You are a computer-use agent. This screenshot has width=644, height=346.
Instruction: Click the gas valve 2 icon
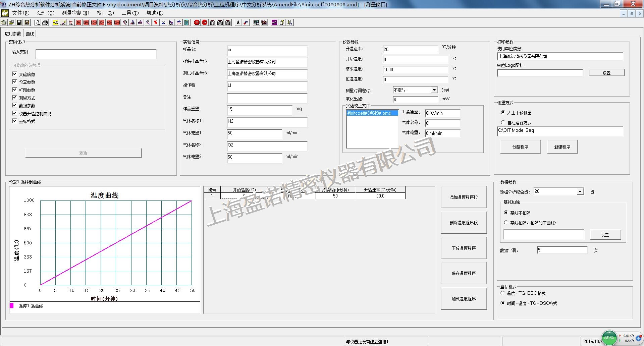[220, 22]
